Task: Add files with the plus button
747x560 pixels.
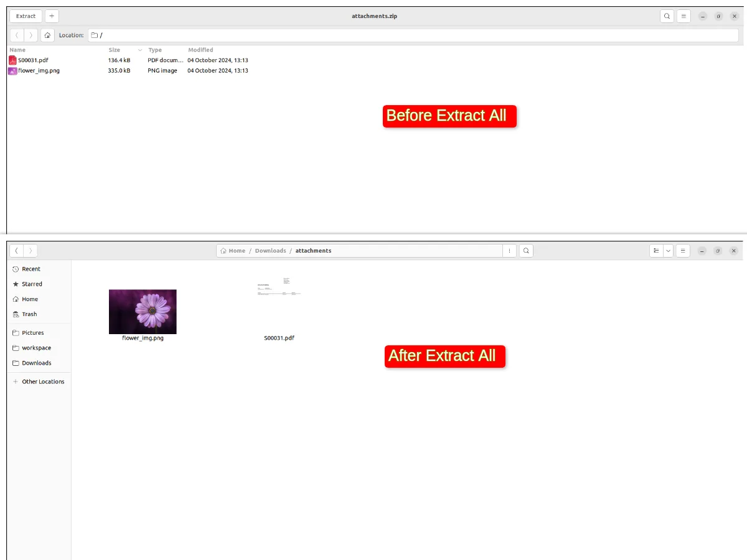Action: 52,16
